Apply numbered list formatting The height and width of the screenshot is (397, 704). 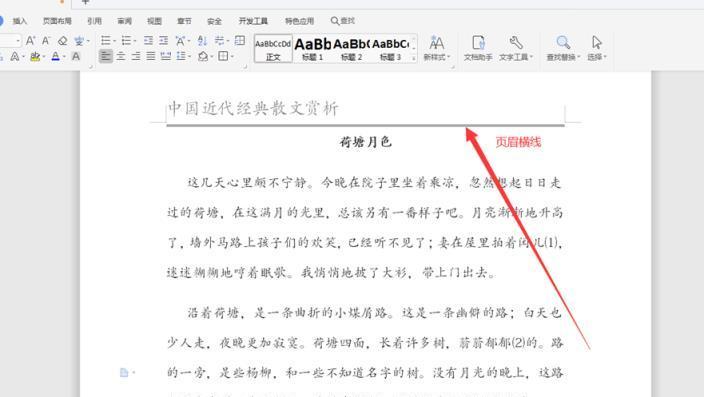(x=126, y=41)
